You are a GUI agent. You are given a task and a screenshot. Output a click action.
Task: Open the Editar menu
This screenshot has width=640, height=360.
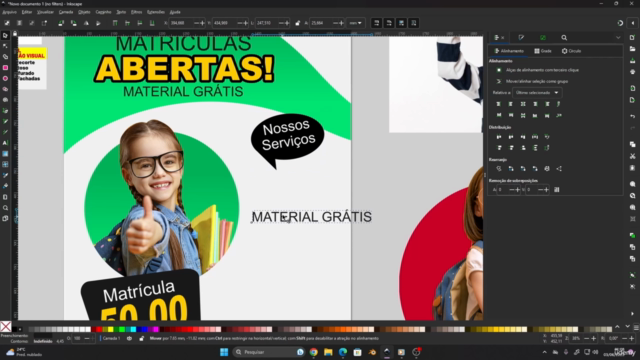tap(27, 12)
